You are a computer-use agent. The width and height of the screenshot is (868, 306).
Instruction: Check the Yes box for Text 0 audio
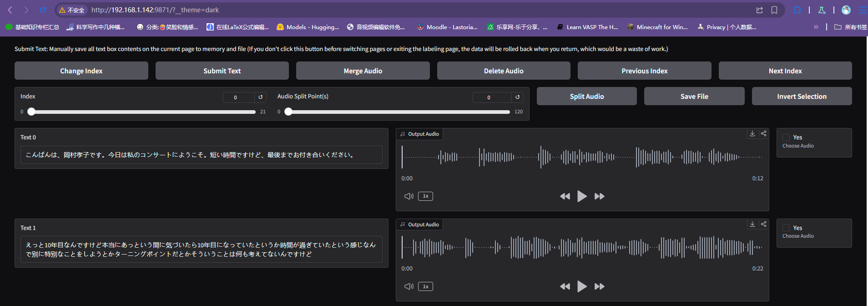click(786, 137)
